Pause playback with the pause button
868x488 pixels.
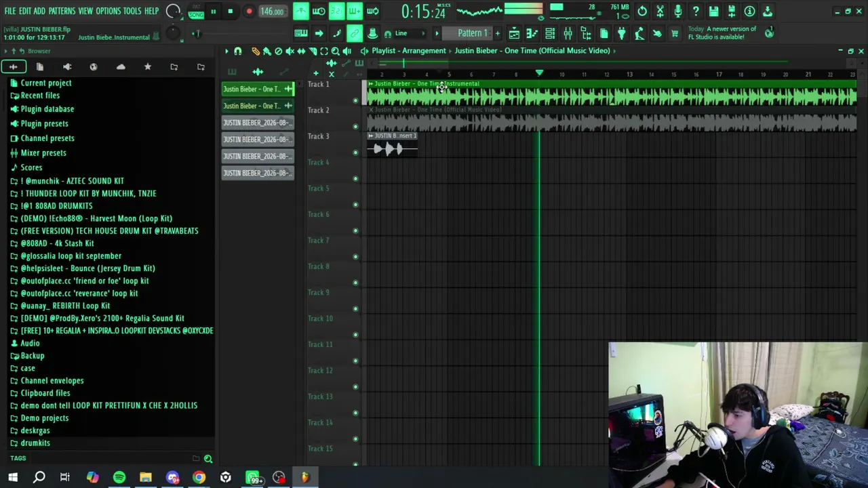tap(213, 12)
